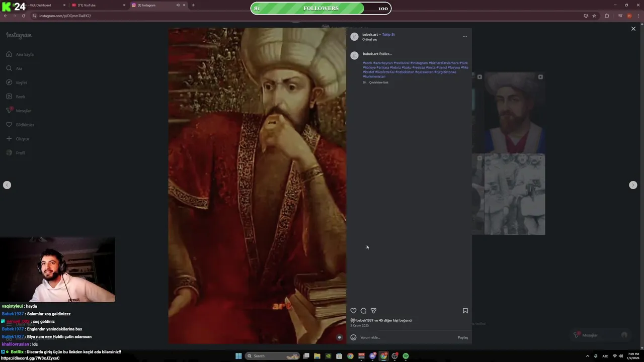Open a new browser tab
The height and width of the screenshot is (362, 644).
coord(193,5)
